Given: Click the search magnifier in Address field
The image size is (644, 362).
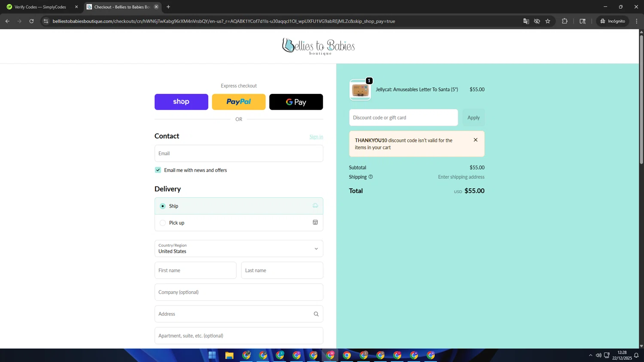Looking at the screenshot, I should (316, 314).
